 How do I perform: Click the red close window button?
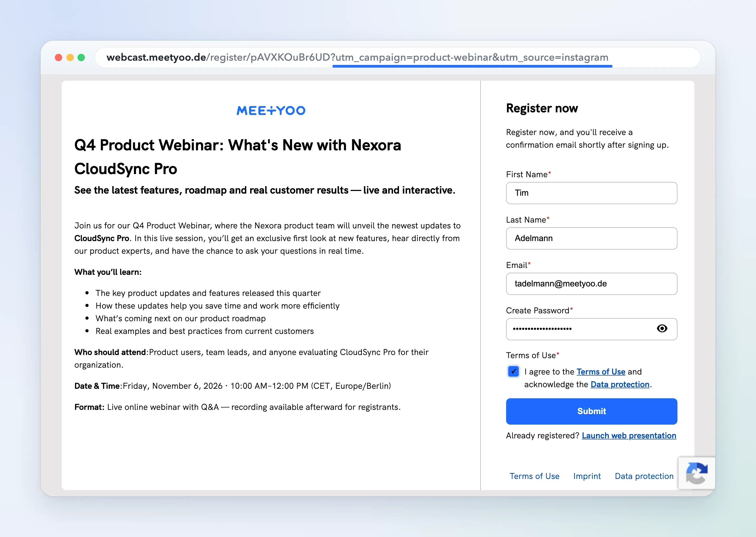coord(59,57)
